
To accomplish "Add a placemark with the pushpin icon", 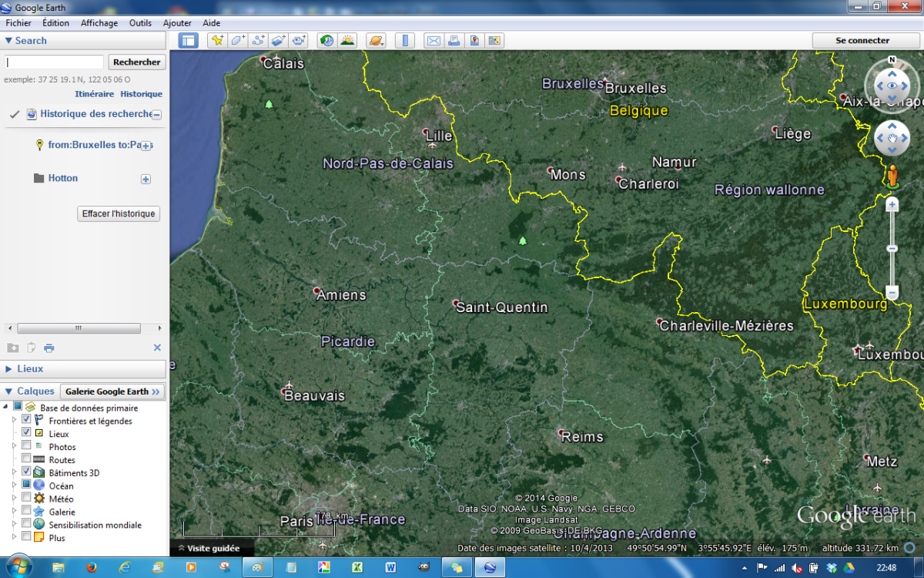I will (x=217, y=41).
